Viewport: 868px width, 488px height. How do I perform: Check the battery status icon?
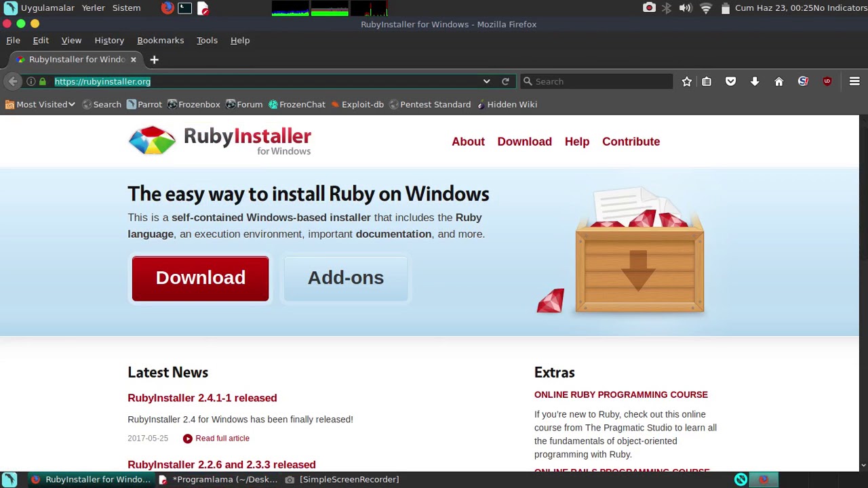pyautogui.click(x=725, y=8)
